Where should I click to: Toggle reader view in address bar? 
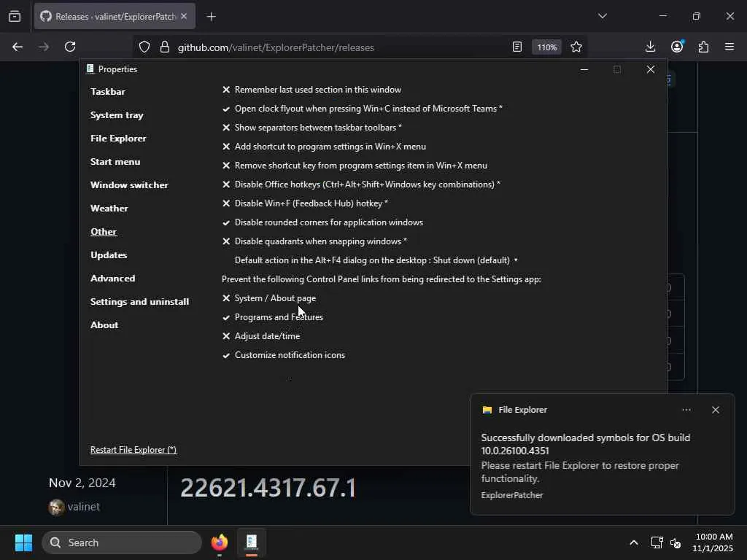[x=517, y=47]
